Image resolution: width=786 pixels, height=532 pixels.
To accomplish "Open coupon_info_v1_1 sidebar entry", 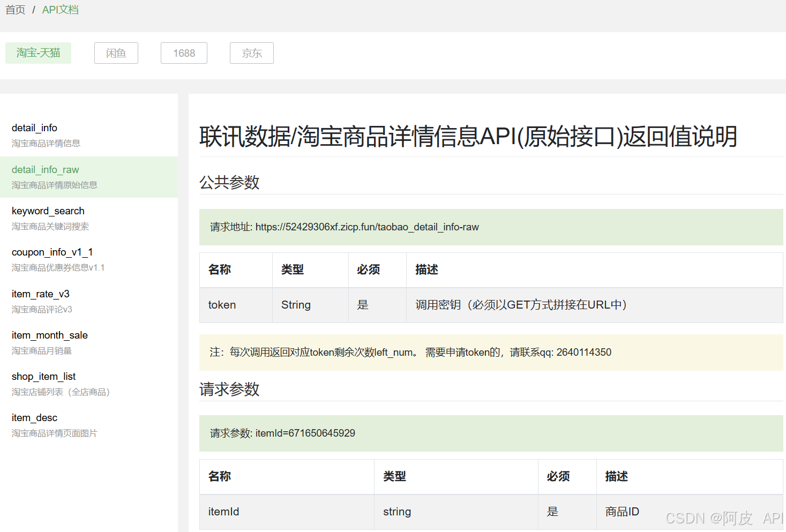I will 89,259.
